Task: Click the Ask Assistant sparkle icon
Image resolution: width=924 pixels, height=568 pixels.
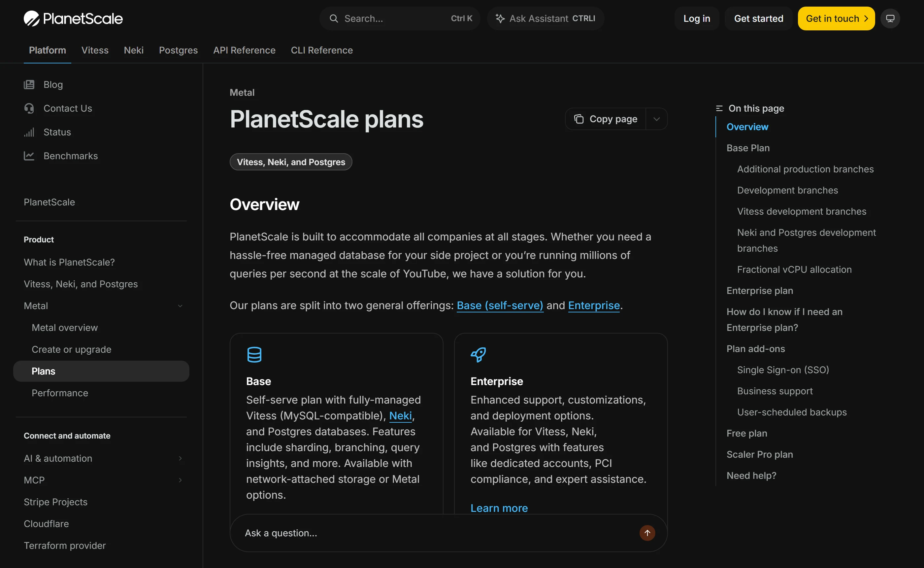Action: click(x=500, y=18)
